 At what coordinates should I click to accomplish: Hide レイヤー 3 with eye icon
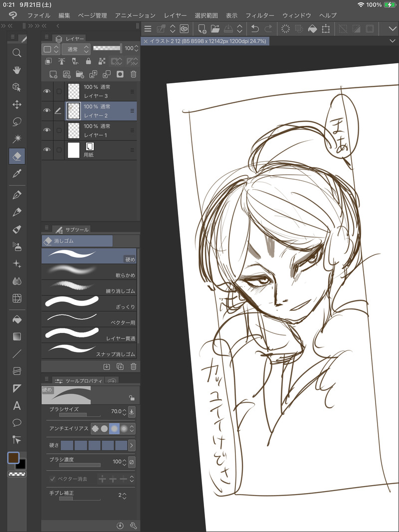point(47,91)
